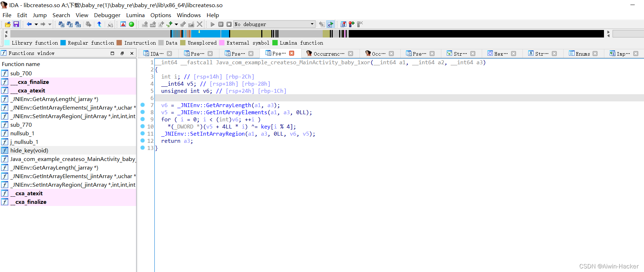Image resolution: width=644 pixels, height=272 pixels.
Task: Pause process with the pause button
Action: coord(221,24)
